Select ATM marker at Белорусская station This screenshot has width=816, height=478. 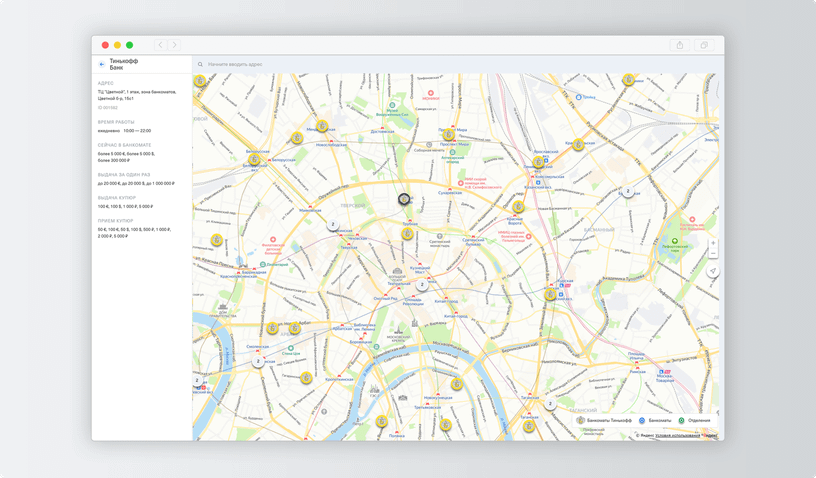(x=254, y=159)
